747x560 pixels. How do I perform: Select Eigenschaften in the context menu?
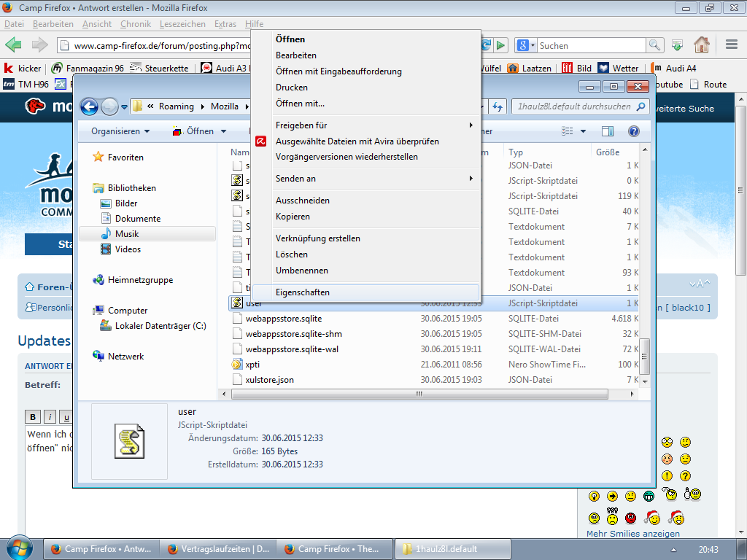(x=303, y=292)
